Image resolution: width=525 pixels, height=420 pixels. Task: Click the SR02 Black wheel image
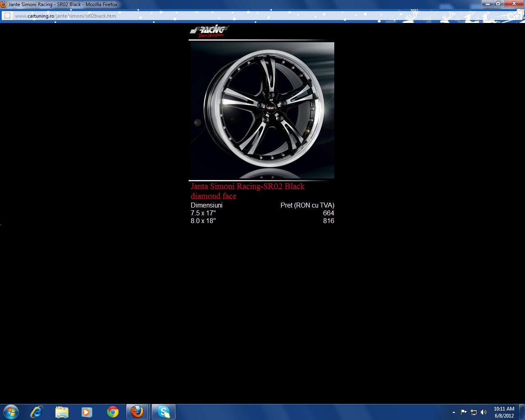pyautogui.click(x=262, y=110)
